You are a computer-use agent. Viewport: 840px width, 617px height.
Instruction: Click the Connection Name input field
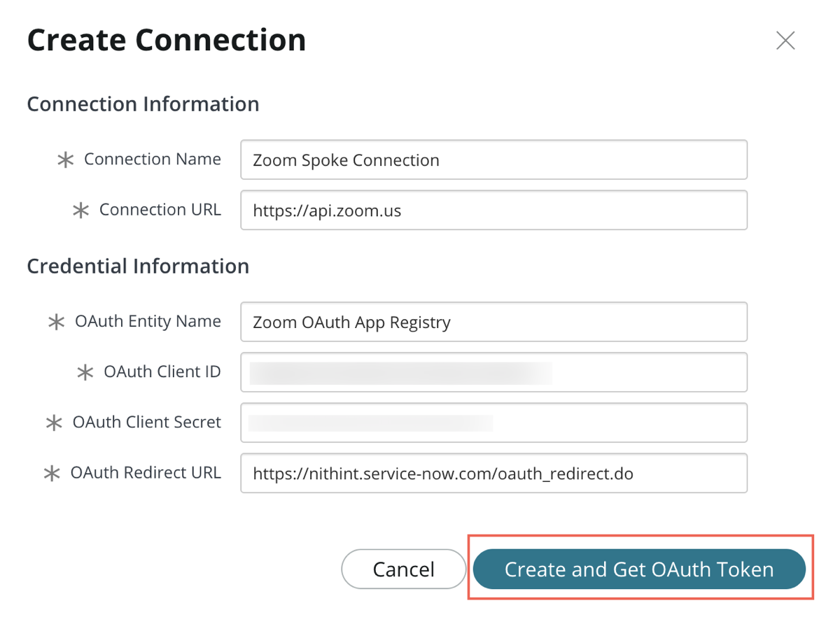[x=493, y=159]
